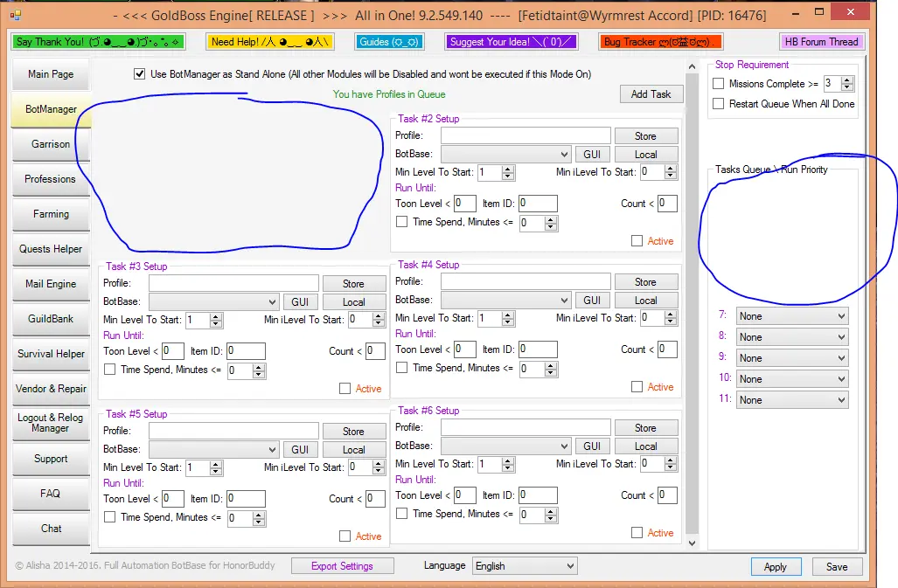Viewport: 898px width, 588px height.
Task: Open the BotBase dropdown in Task #5
Action: [213, 450]
